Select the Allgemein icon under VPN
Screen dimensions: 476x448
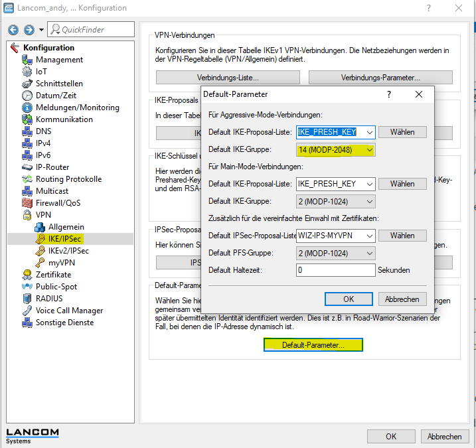[40, 227]
